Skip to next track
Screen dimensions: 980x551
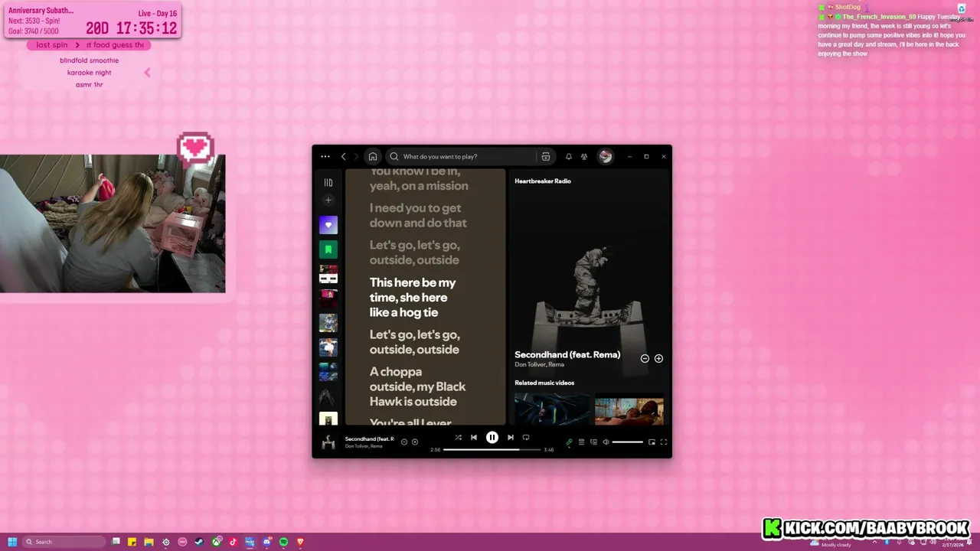pos(511,438)
